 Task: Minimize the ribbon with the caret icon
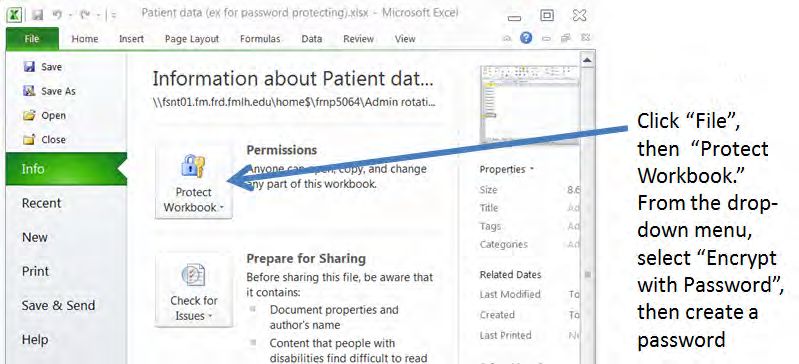[x=507, y=38]
